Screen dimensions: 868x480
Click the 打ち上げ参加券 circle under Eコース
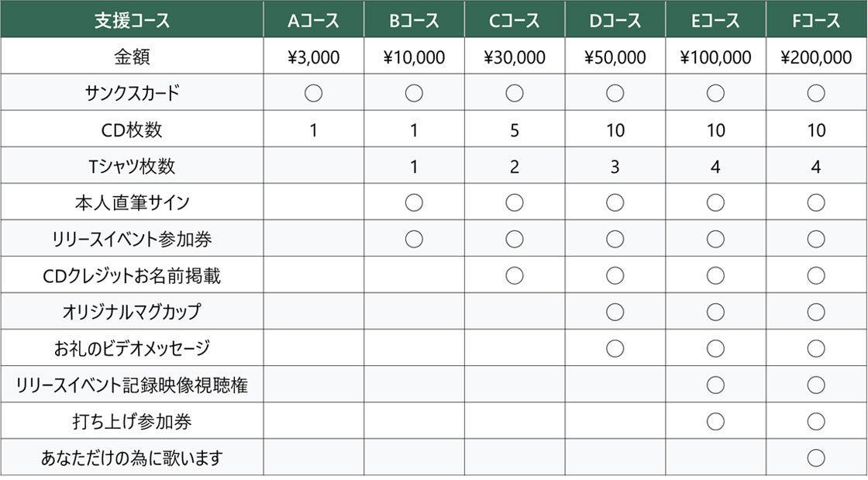point(715,421)
